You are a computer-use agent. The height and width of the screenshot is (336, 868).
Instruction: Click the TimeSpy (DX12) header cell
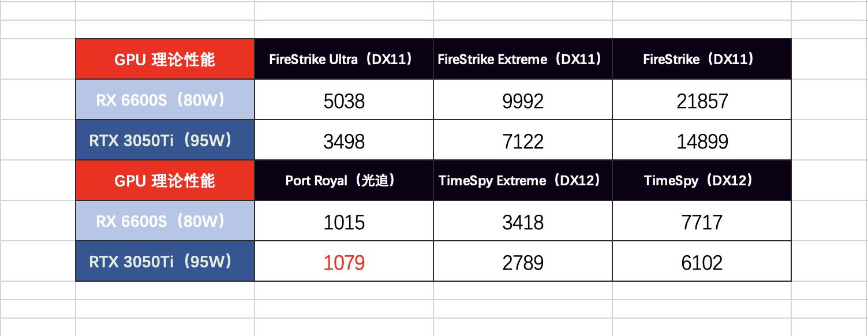pyautogui.click(x=701, y=181)
